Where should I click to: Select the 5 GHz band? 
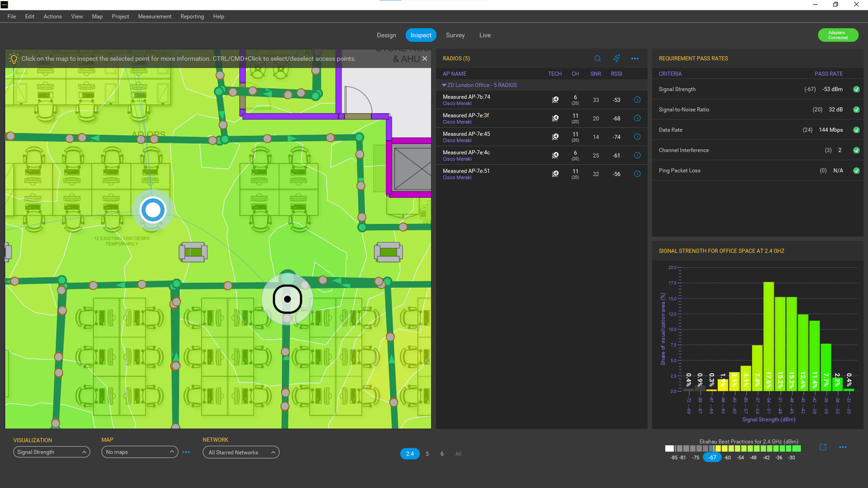(427, 453)
